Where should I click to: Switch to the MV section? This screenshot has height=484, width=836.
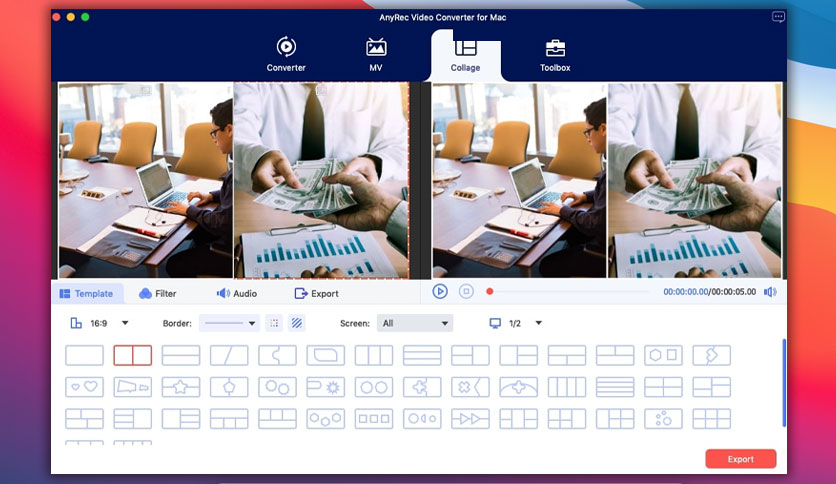tap(376, 55)
